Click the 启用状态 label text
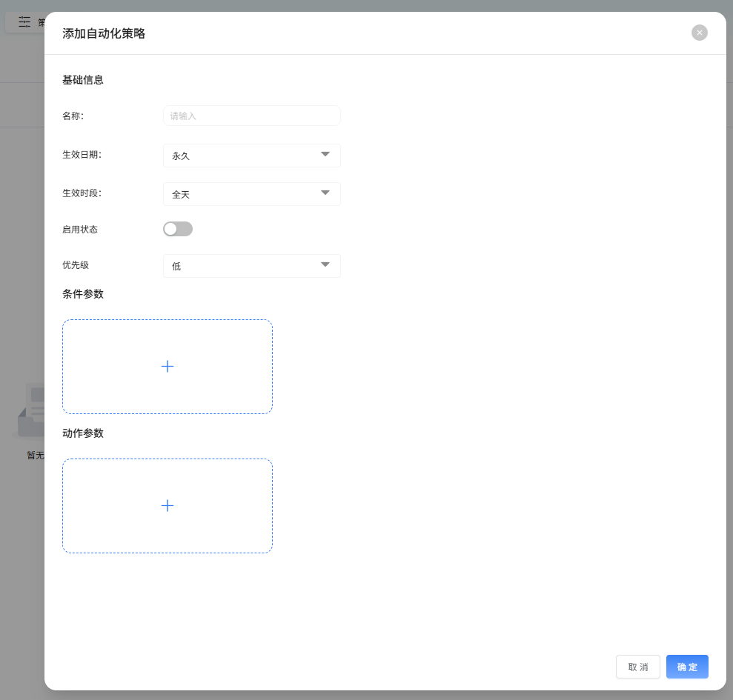The image size is (733, 700). (x=80, y=230)
